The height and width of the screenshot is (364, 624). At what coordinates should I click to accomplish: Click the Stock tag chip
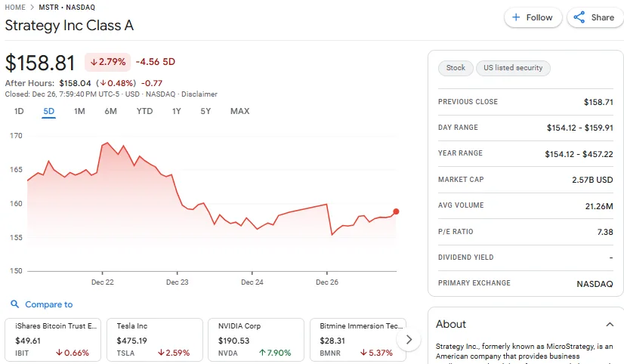click(x=456, y=68)
